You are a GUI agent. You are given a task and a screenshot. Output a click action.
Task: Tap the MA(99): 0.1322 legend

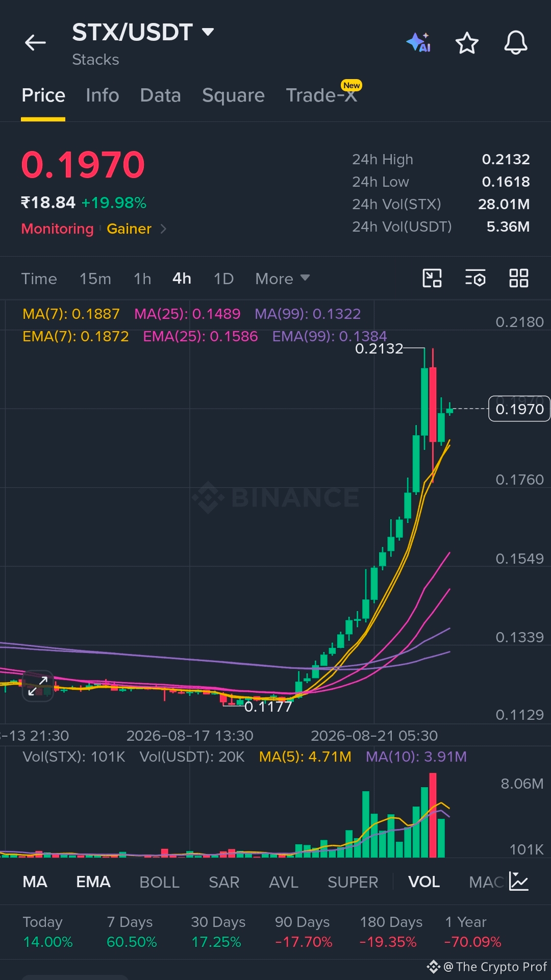(308, 314)
